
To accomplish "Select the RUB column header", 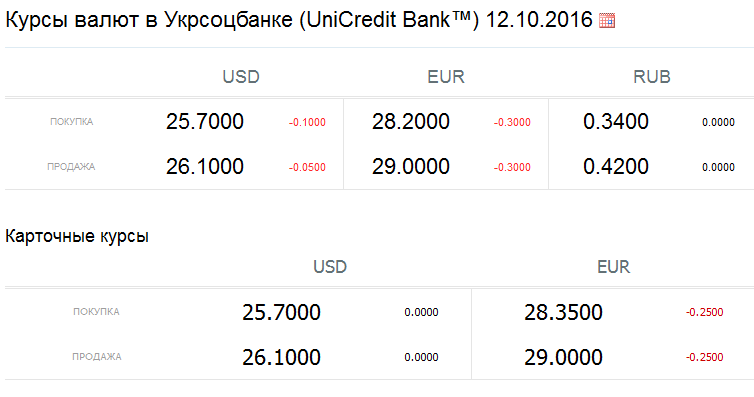I will (652, 77).
